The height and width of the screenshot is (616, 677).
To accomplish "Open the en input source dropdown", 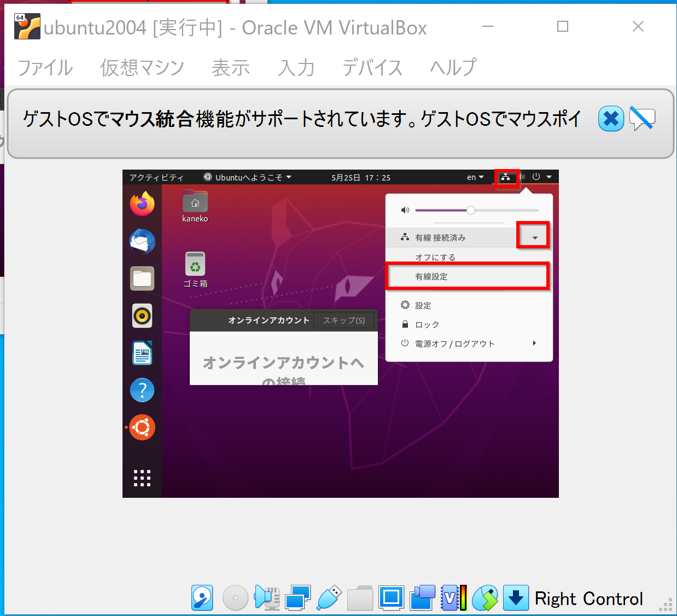I will 475,177.
